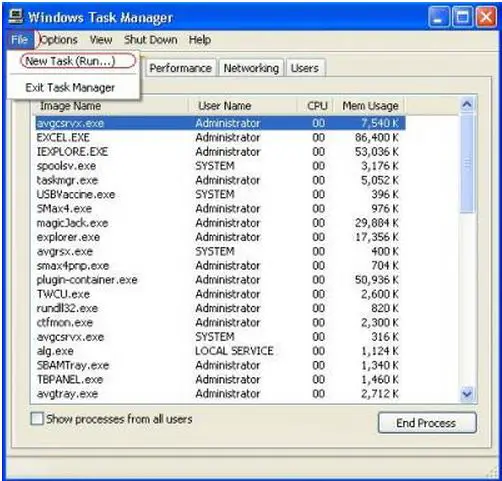The height and width of the screenshot is (481, 502).
Task: Choose New Task (Run...) from File menu
Action: [x=73, y=61]
